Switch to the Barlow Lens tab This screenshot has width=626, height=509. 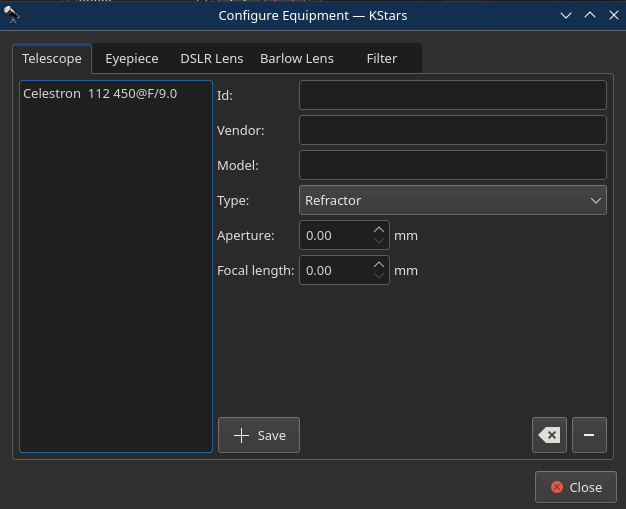(297, 59)
